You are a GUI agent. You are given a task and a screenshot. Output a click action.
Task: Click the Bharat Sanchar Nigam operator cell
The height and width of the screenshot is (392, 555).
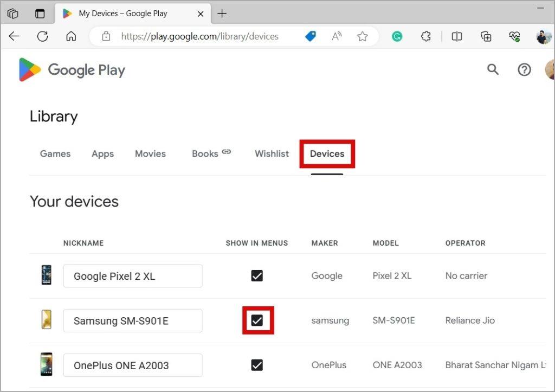click(495, 365)
